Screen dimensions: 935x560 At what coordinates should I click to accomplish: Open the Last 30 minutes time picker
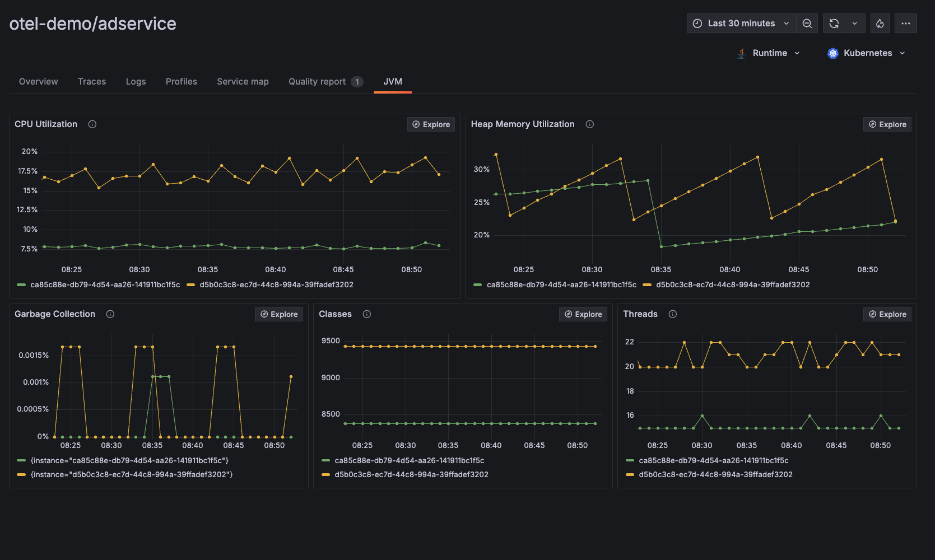(x=741, y=24)
